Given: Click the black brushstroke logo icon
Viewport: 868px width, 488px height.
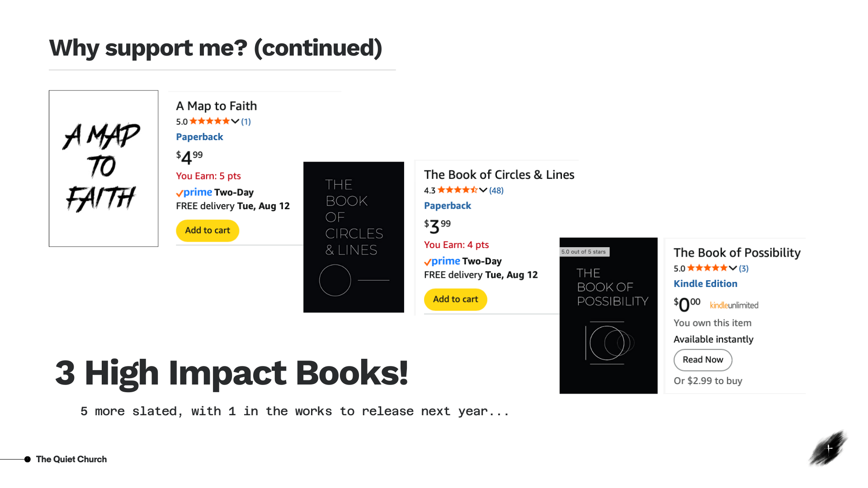Looking at the screenshot, I should (x=828, y=448).
